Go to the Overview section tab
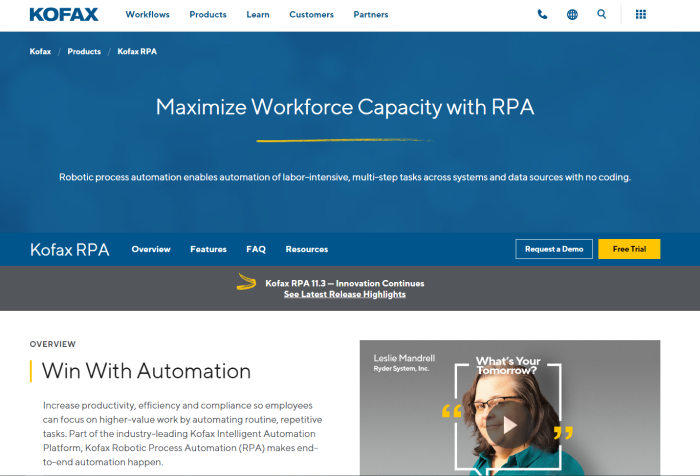This screenshot has width=700, height=476. click(151, 249)
